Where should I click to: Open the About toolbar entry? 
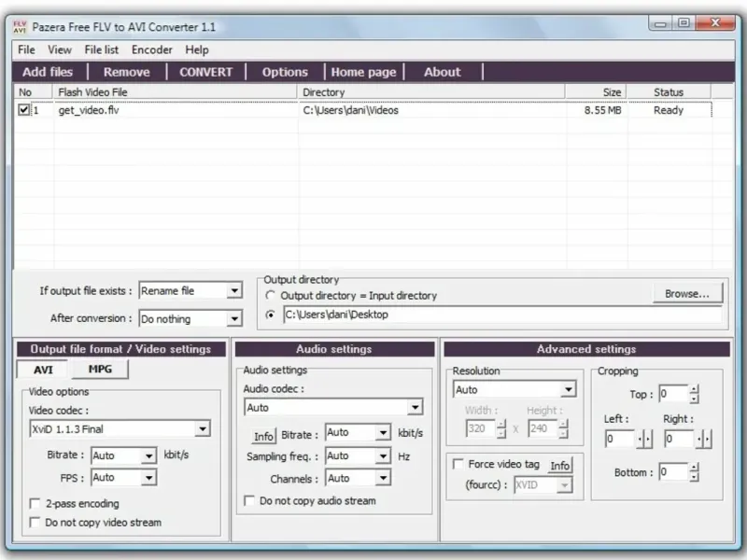coord(443,72)
